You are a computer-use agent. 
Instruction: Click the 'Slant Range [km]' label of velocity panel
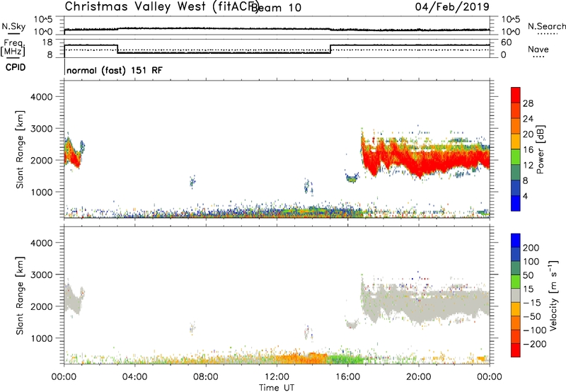(x=20, y=295)
